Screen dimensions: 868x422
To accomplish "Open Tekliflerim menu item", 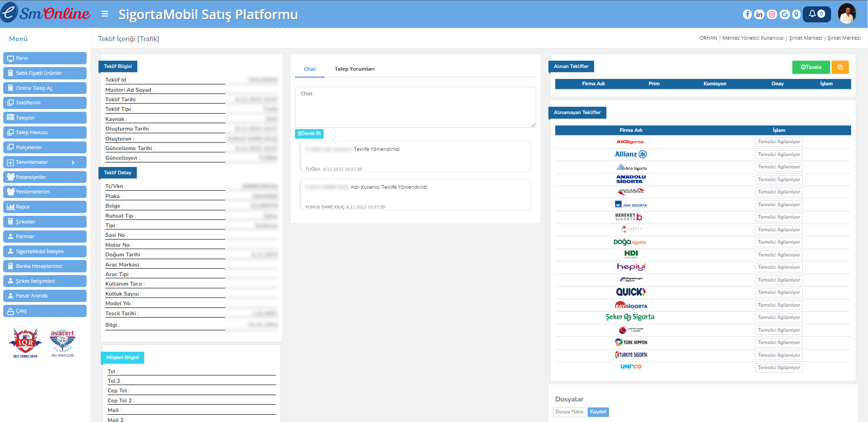I will point(45,103).
